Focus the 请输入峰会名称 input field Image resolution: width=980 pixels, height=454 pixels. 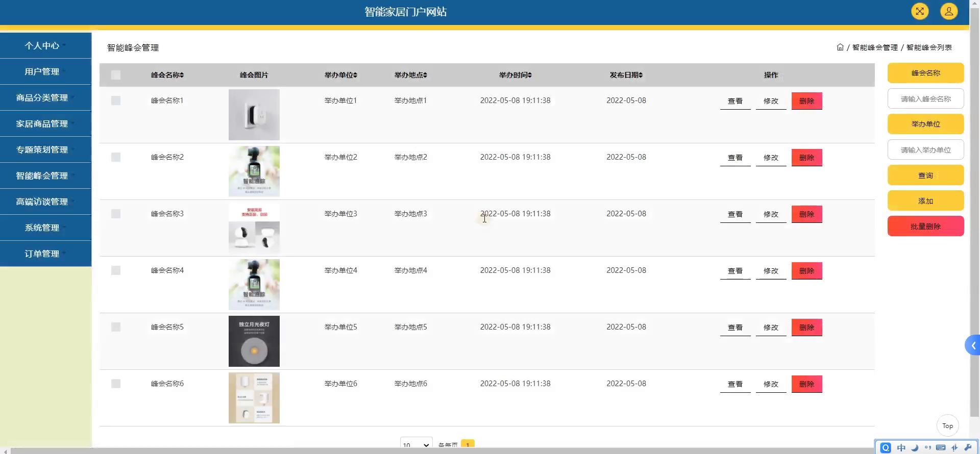point(925,98)
